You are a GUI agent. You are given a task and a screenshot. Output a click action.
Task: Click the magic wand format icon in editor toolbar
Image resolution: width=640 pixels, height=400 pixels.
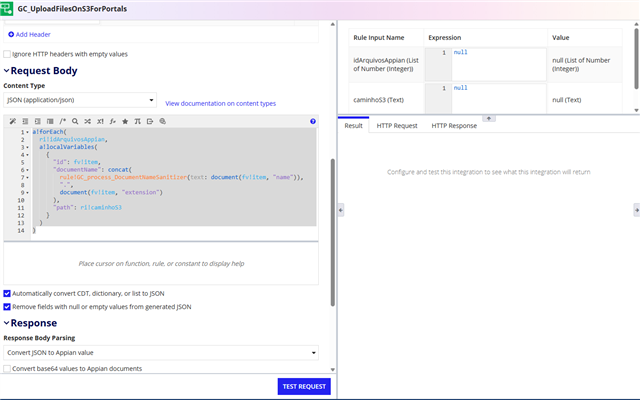click(x=12, y=121)
